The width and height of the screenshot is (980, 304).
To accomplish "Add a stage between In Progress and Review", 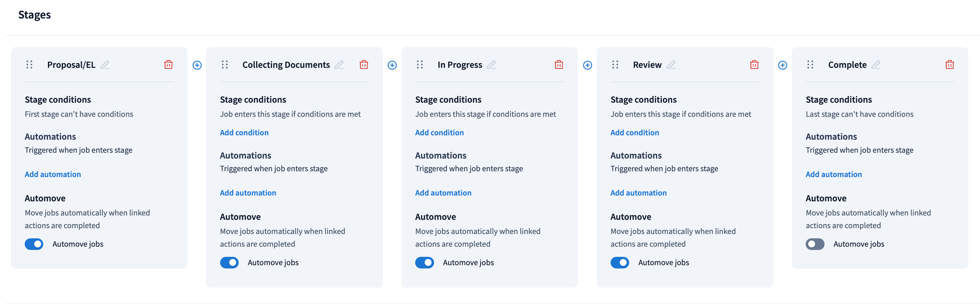I will point(587,65).
